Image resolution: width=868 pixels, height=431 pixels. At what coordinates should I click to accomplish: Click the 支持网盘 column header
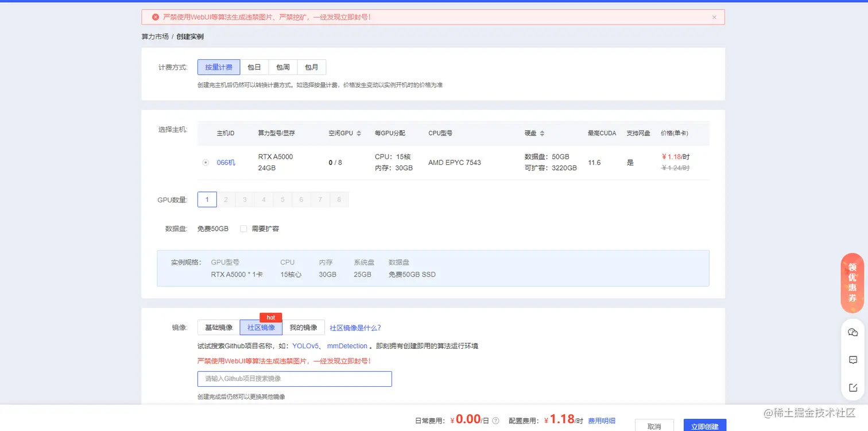638,133
